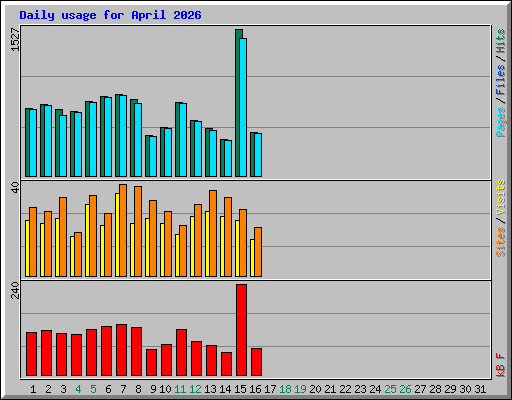Click the red "KB F" legend label

click(500, 365)
